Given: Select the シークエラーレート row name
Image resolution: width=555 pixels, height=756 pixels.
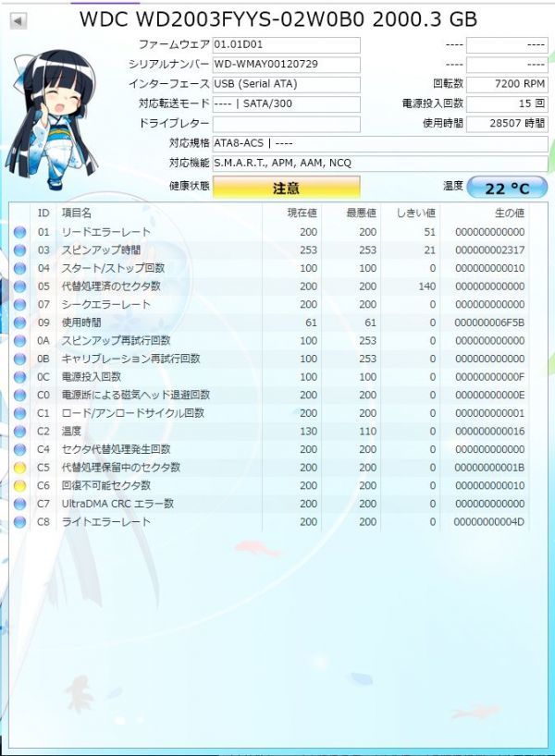Looking at the screenshot, I should (106, 305).
